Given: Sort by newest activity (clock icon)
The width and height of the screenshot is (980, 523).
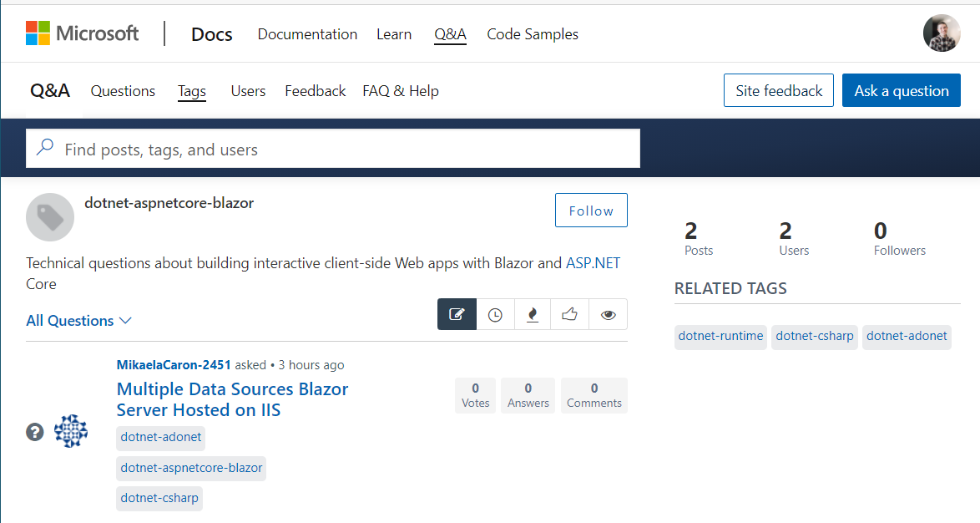Looking at the screenshot, I should pyautogui.click(x=495, y=314).
